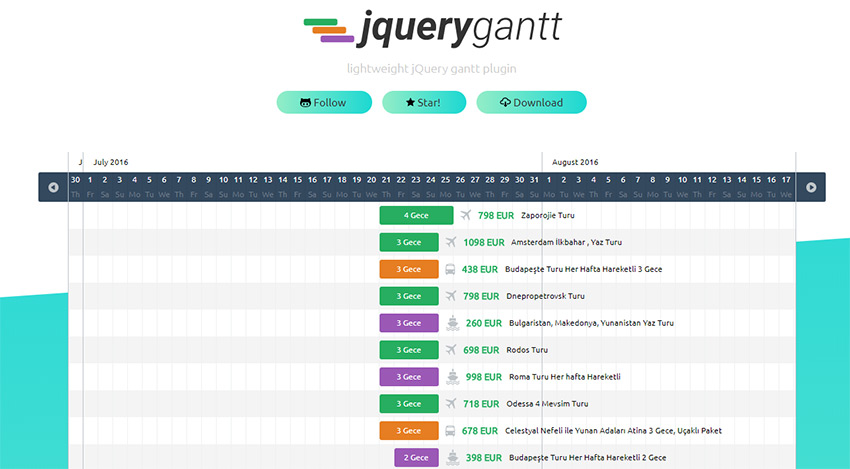The width and height of the screenshot is (850, 469).
Task: Click airplane icon in Dnepropetrovsk Turu row
Action: click(x=450, y=296)
